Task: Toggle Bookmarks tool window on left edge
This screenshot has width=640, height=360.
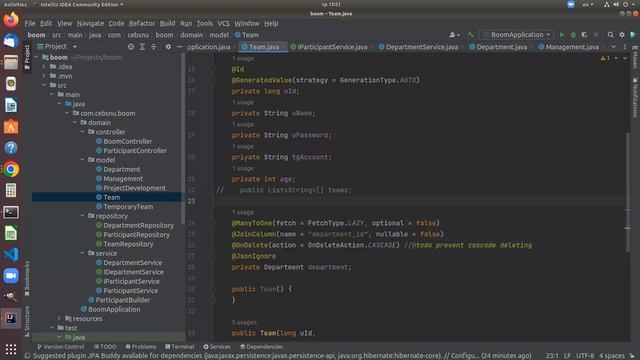Action: [x=27, y=279]
